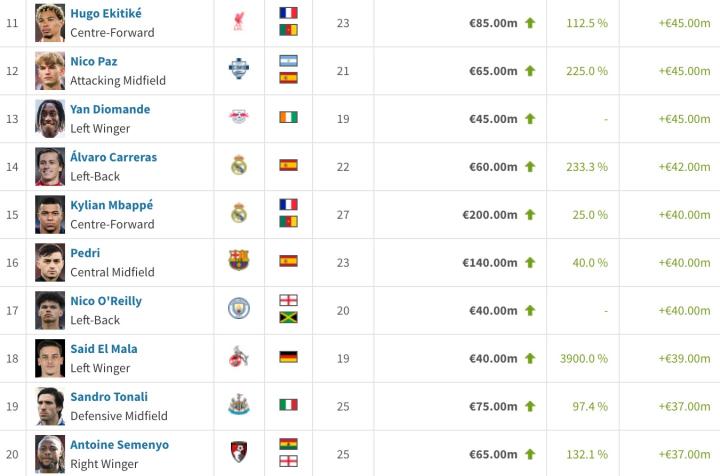Click Newcastle United crest in Tonali row
This screenshot has height=476, width=720.
click(x=238, y=405)
